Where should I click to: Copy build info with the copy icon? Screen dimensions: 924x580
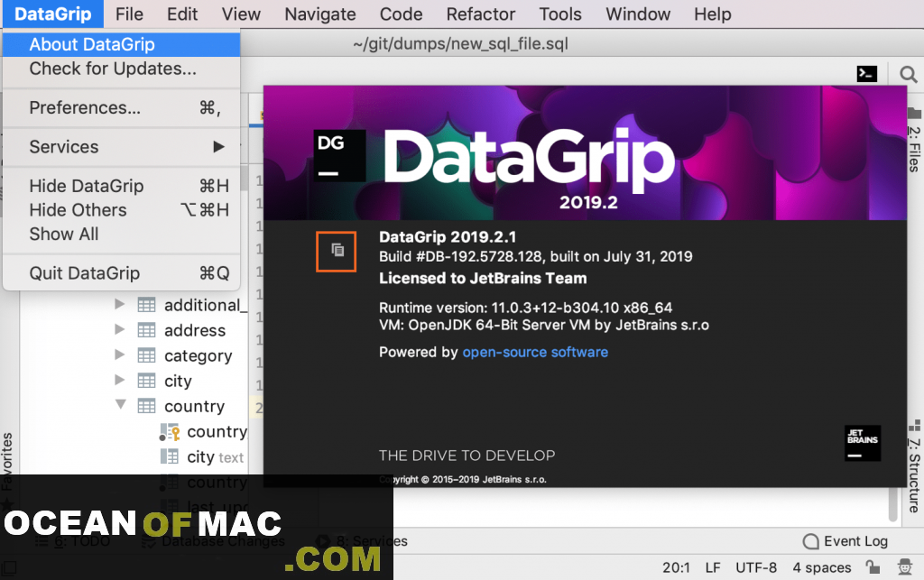337,251
